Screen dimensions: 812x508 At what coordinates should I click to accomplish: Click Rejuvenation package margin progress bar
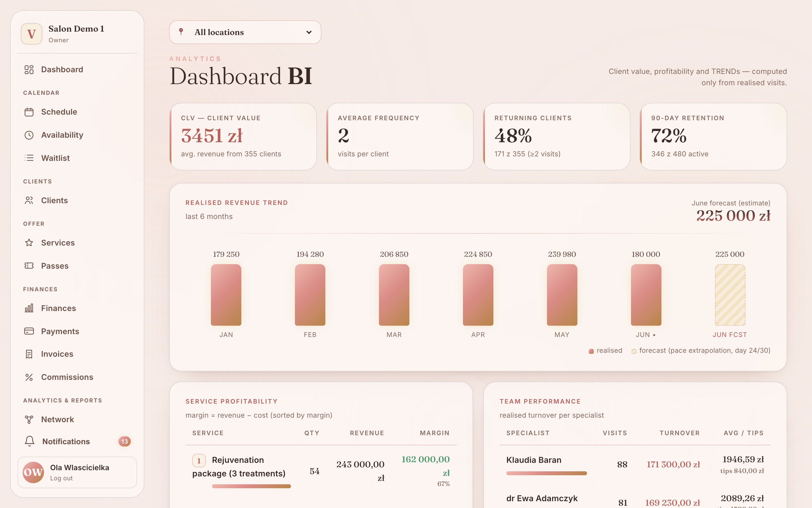coord(251,486)
